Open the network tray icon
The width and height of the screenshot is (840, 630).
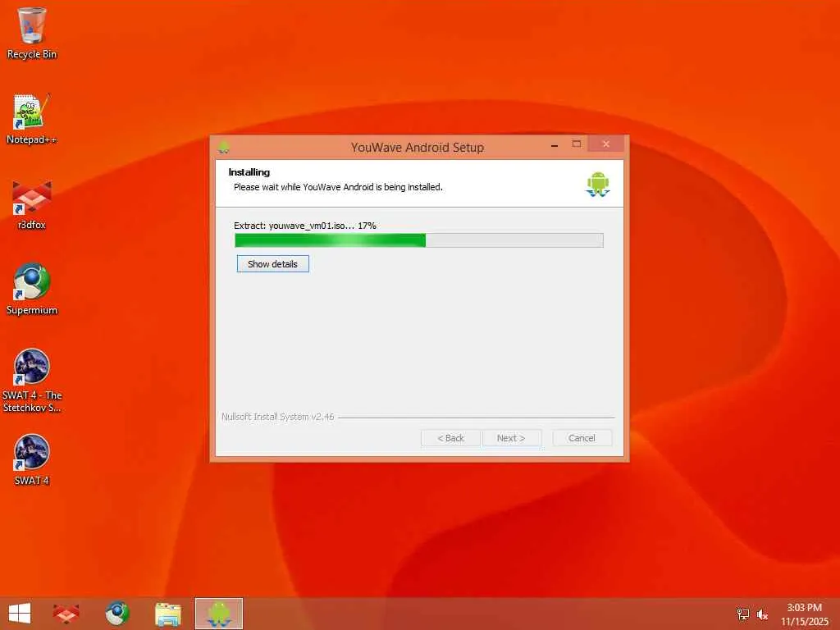[743, 614]
